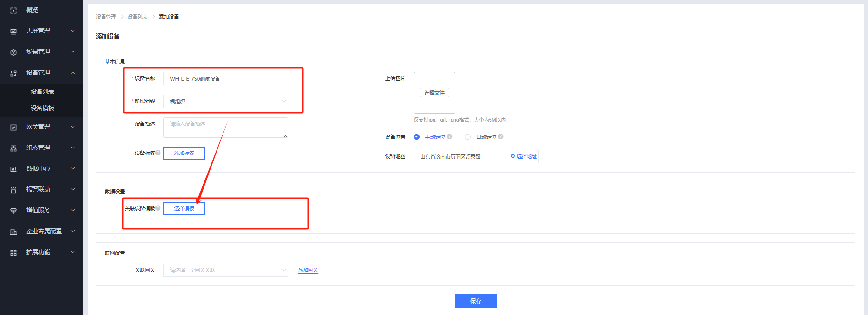Viewport: 868px width, 315px height.
Task: Open the 所属组织 dropdown
Action: [x=225, y=102]
